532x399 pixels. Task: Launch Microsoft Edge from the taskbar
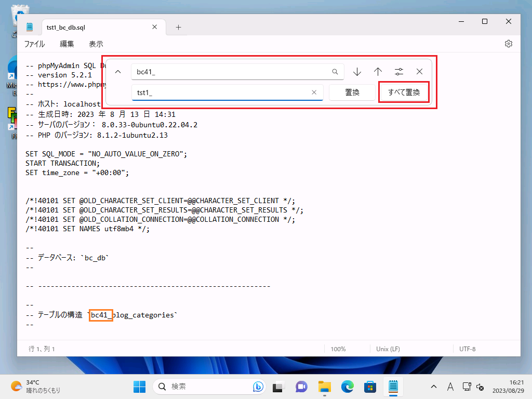coord(347,387)
